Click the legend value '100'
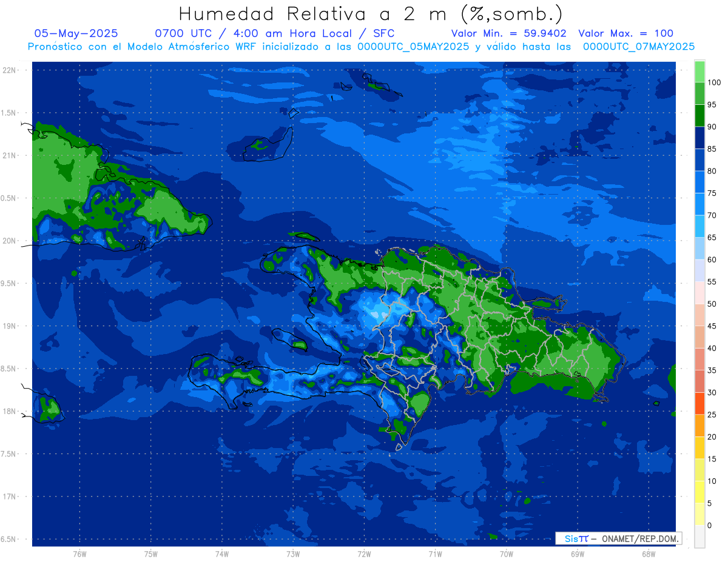728x562 pixels. [x=714, y=82]
